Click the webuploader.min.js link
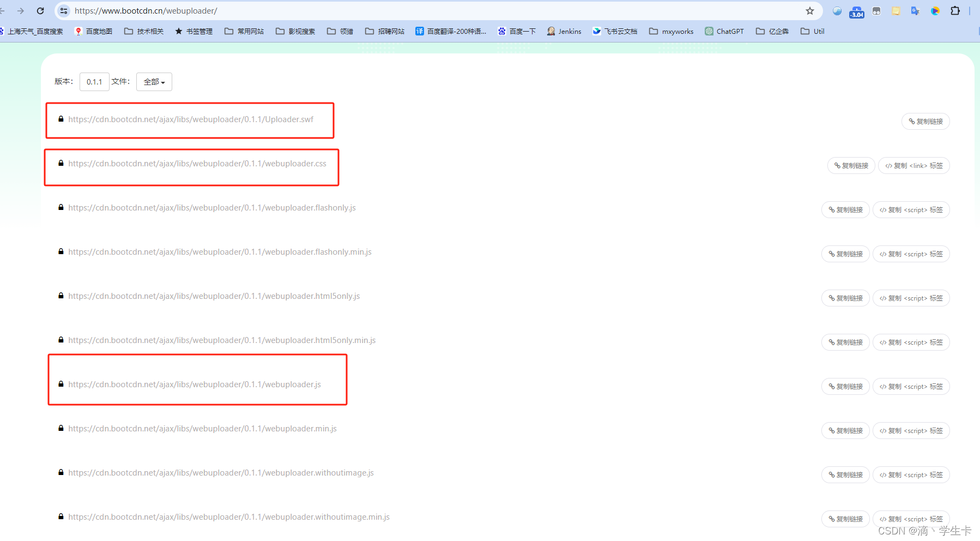Screen dimensions: 980x541 point(202,429)
